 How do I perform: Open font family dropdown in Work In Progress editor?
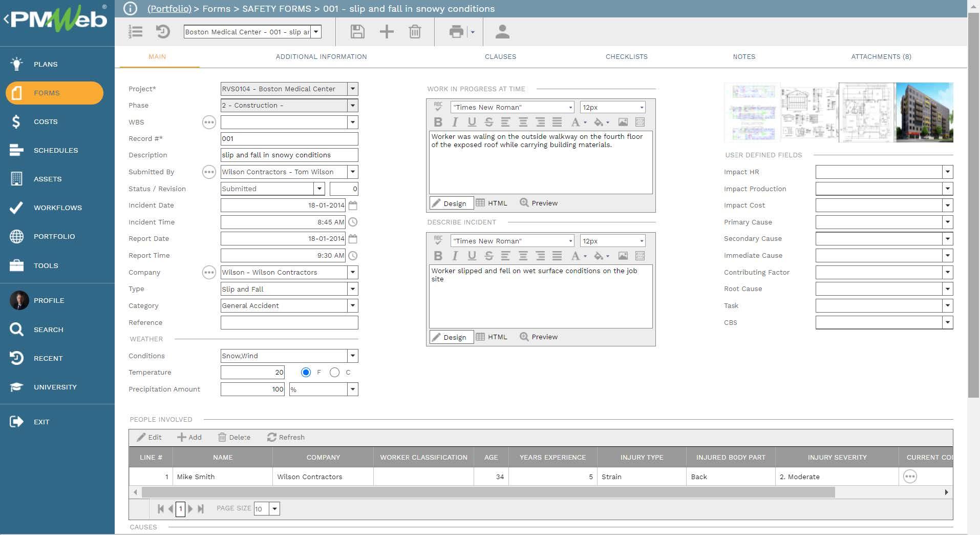coord(570,108)
